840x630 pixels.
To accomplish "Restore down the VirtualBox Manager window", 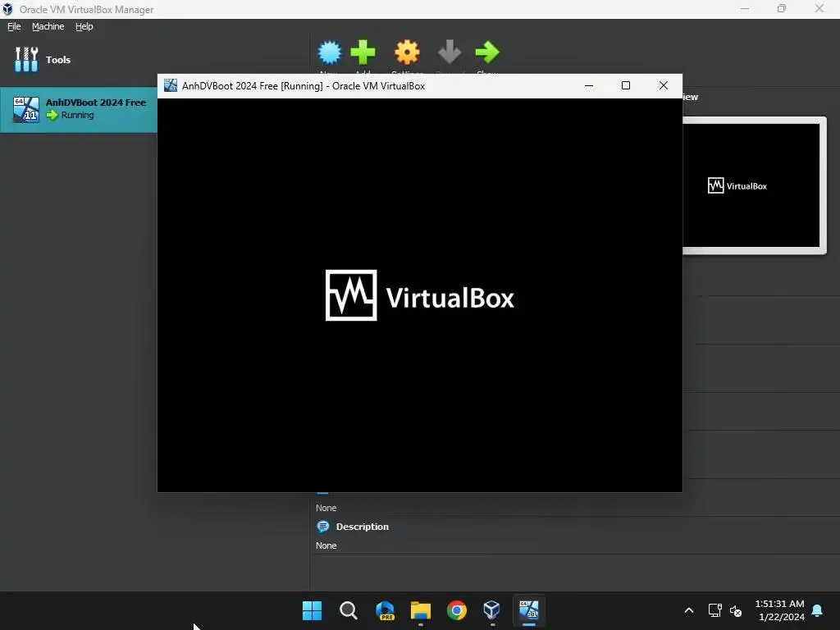I will click(782, 8).
